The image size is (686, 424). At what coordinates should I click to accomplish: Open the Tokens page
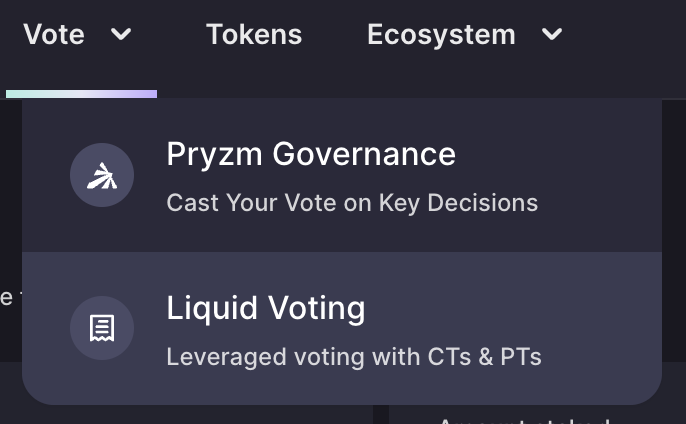pyautogui.click(x=254, y=34)
